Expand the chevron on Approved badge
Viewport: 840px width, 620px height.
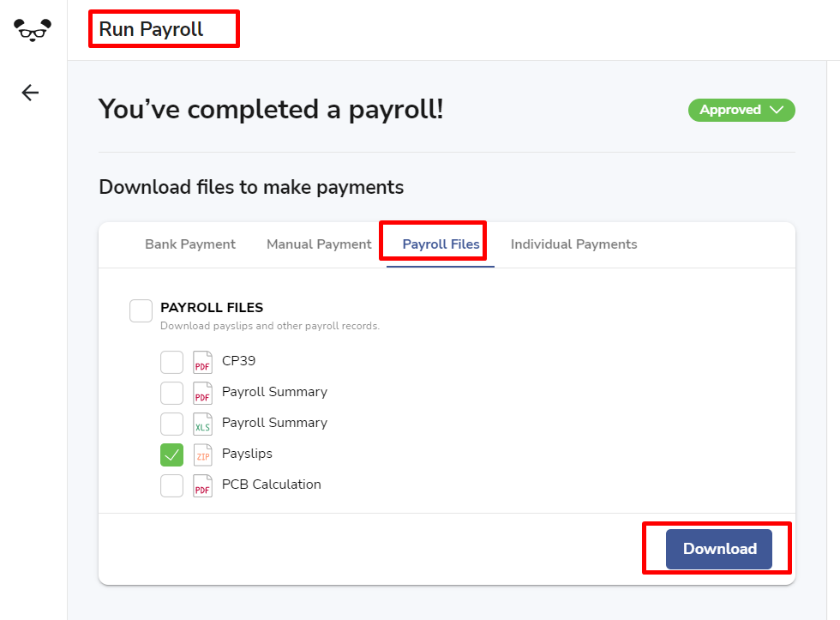pos(777,110)
